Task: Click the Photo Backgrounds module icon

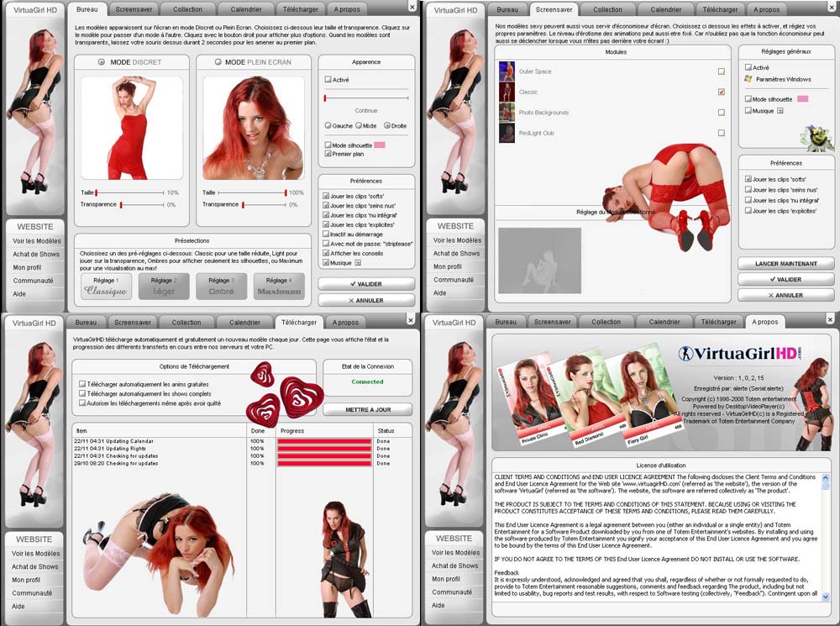Action: pos(507,112)
